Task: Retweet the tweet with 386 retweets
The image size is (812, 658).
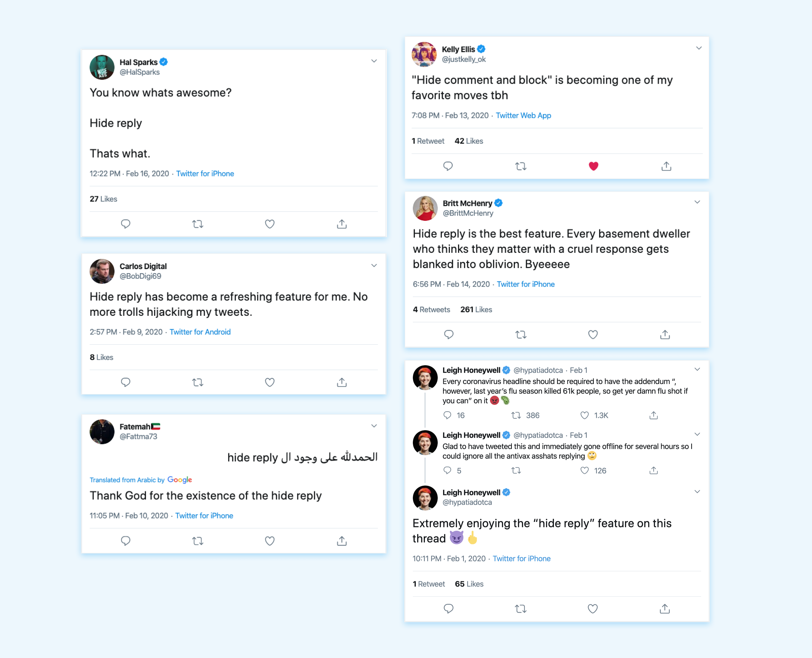Action: pos(516,415)
